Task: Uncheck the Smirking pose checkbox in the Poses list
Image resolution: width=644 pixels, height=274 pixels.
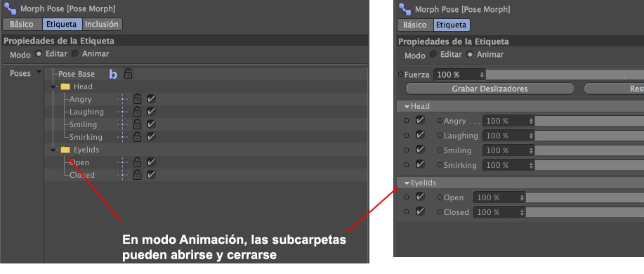Action: click(151, 136)
